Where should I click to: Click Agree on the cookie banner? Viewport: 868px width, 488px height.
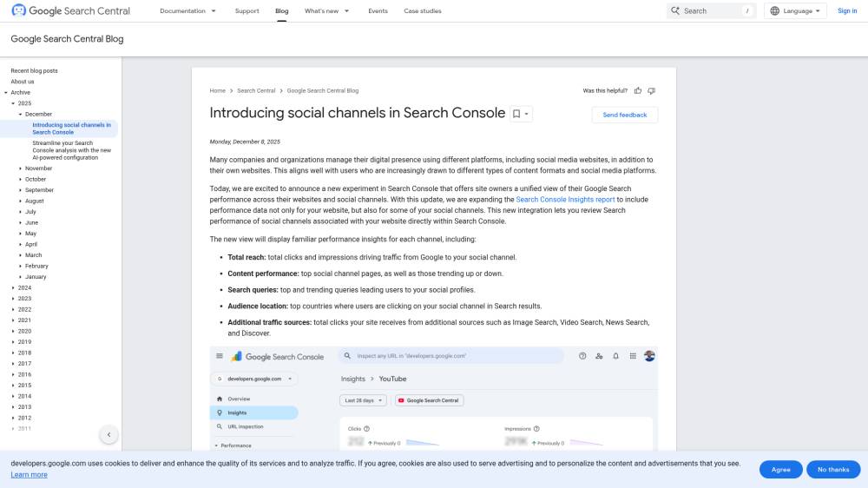780,469
